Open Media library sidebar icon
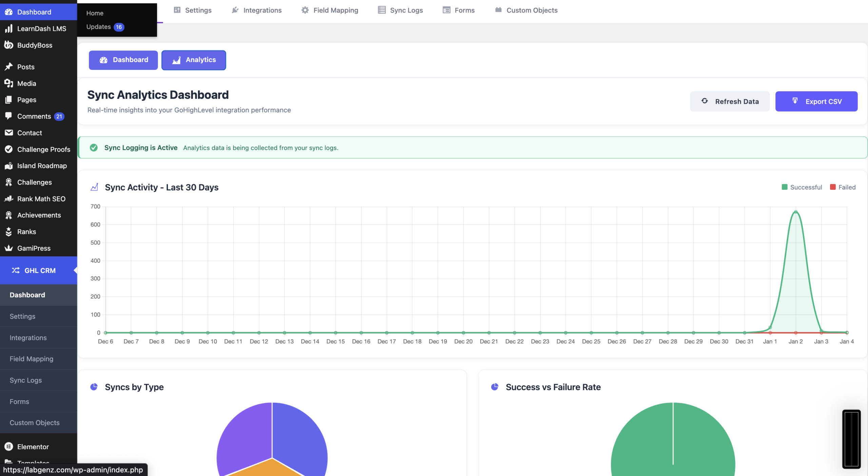The image size is (868, 476). [9, 83]
